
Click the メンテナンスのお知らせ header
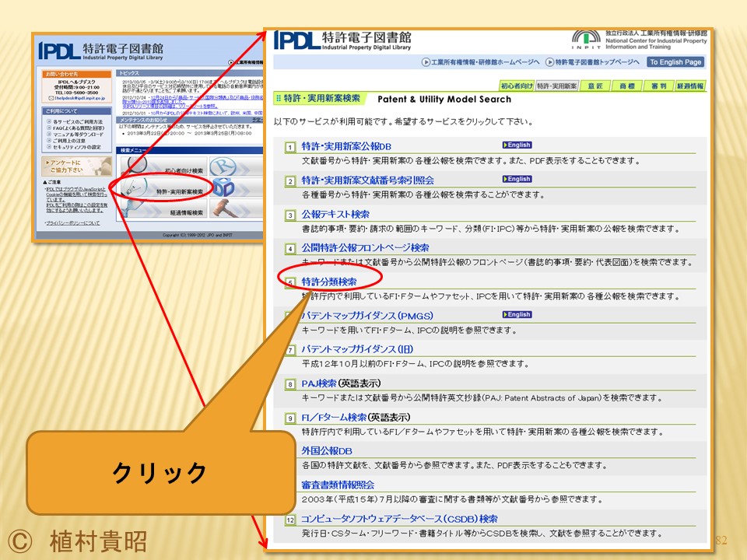190,120
